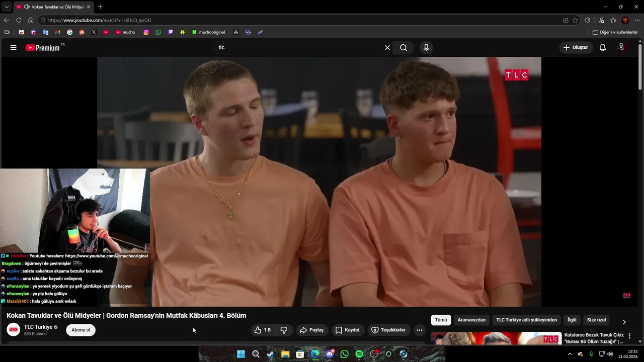Open the Google bookmark
The image size is (644, 362).
coord(69,32)
